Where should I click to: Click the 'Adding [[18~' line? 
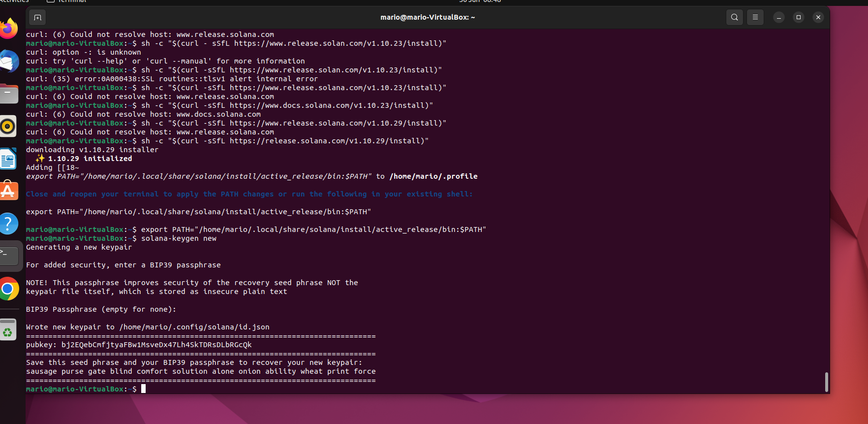(52, 167)
